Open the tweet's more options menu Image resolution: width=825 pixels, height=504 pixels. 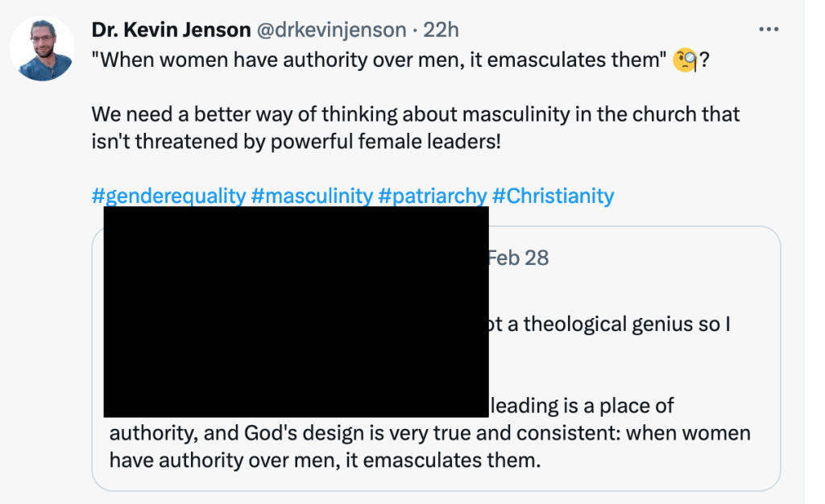point(769,30)
